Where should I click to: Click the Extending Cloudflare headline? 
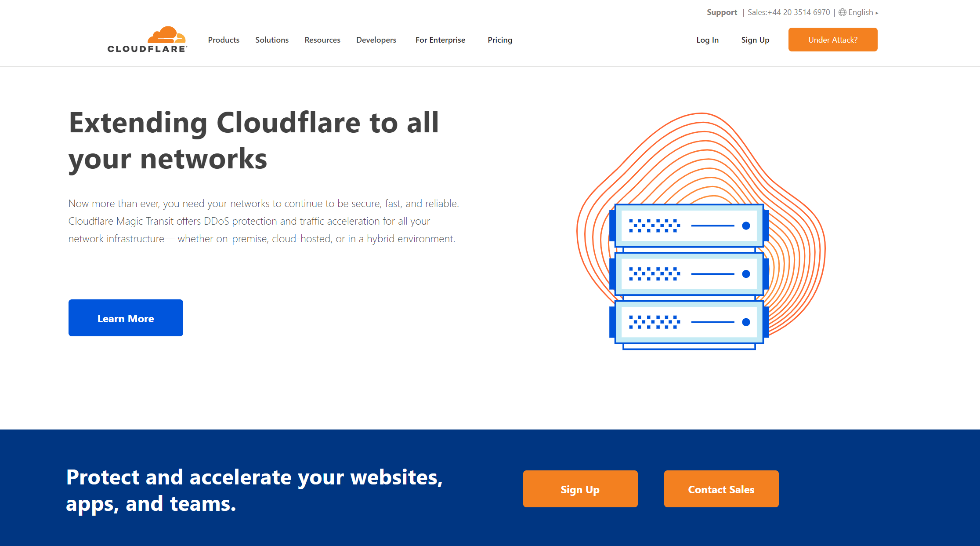(x=254, y=140)
